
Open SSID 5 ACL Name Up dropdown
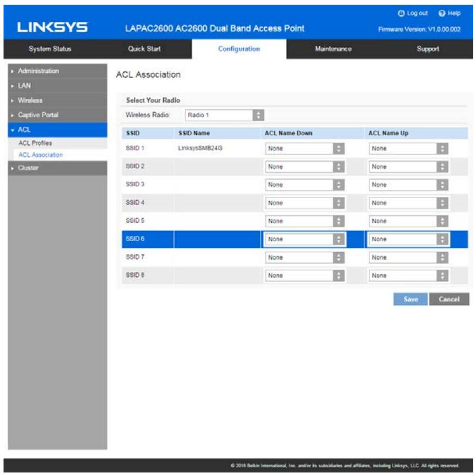coord(408,222)
